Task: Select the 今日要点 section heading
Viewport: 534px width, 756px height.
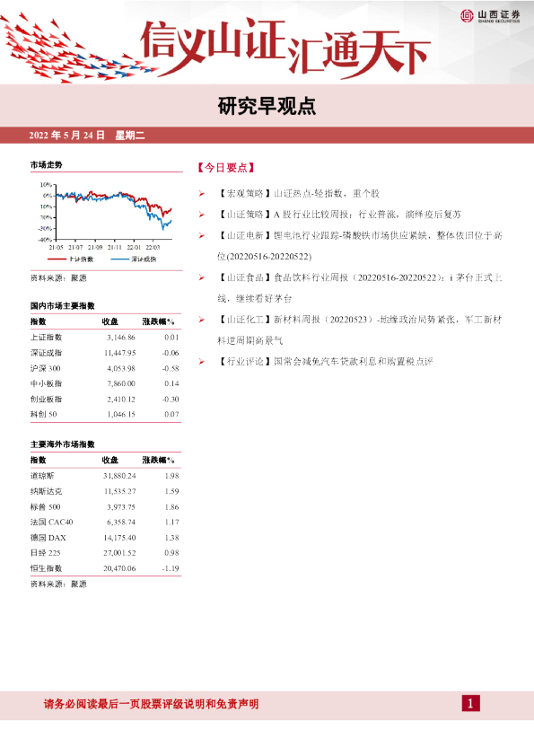Action: (x=225, y=168)
